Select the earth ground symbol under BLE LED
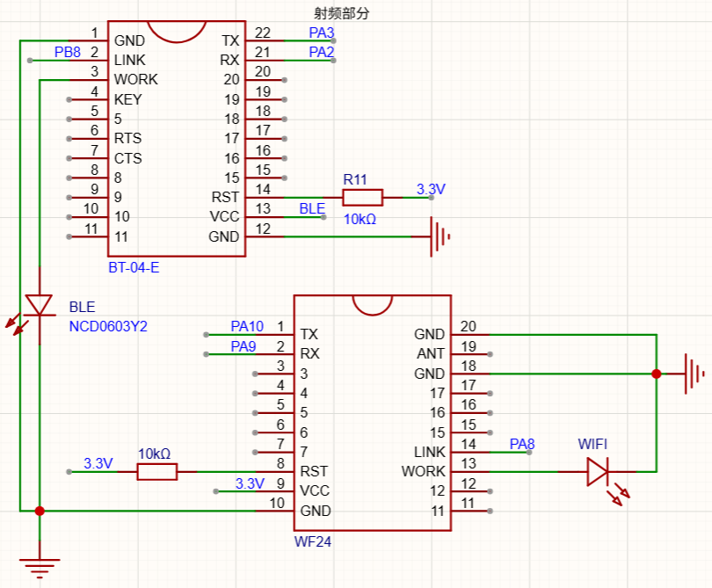This screenshot has width=712, height=588. point(40,568)
